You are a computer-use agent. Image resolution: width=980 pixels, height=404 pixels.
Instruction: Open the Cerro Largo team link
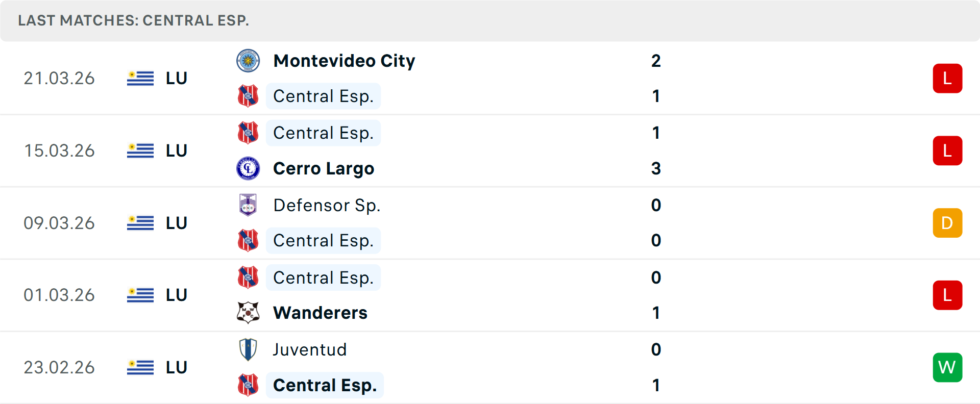(324, 168)
